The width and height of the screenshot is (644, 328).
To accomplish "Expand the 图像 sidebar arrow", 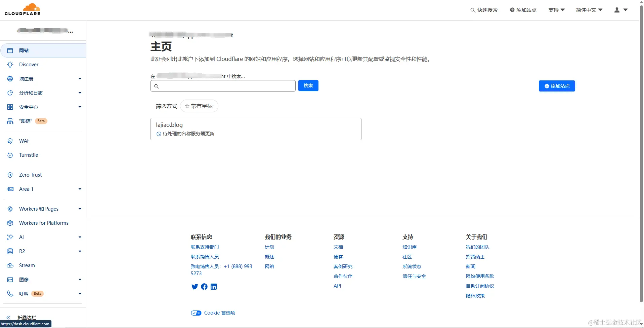I will click(80, 280).
